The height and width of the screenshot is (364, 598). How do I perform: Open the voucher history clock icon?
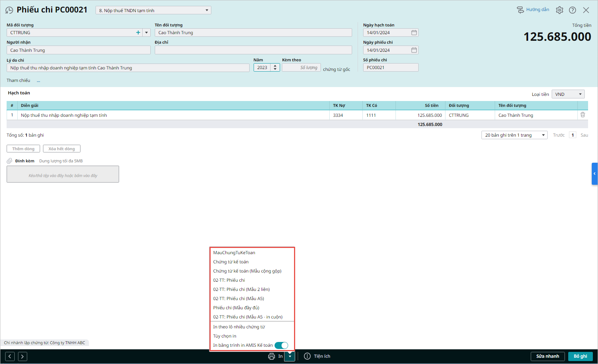click(9, 10)
